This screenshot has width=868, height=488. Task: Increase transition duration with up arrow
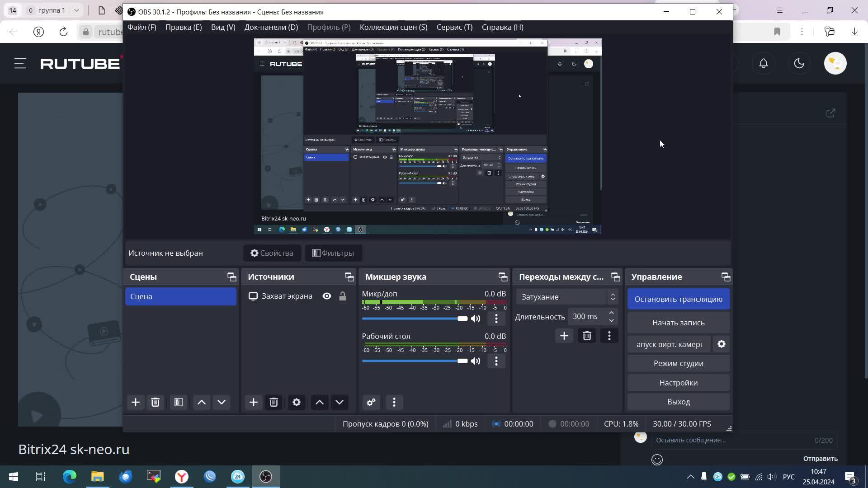pos(611,313)
